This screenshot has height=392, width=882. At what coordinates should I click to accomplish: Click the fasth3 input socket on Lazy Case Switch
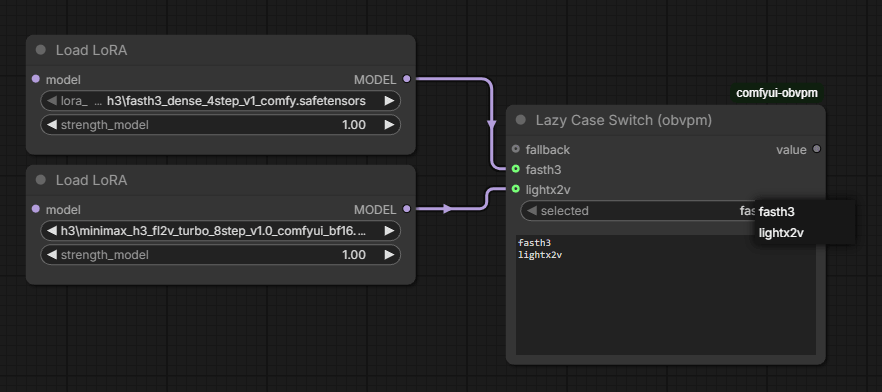(516, 169)
